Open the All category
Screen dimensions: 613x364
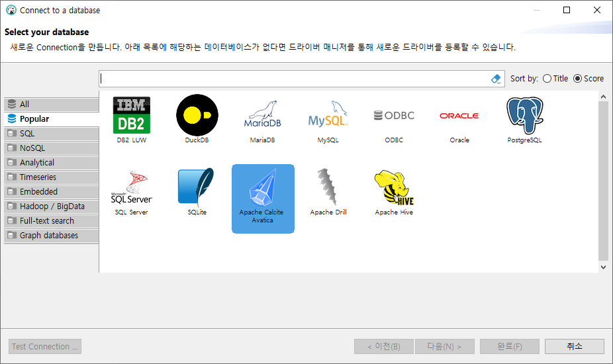click(x=51, y=105)
